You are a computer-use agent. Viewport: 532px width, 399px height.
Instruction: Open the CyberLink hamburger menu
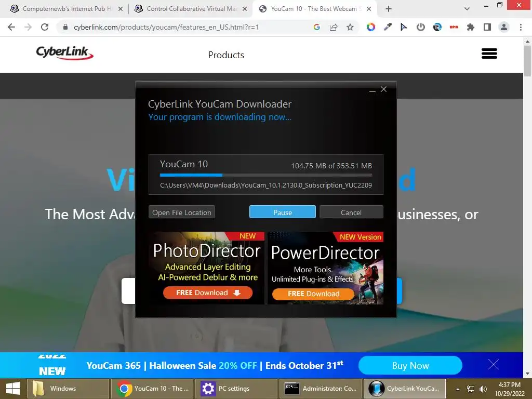pos(489,54)
